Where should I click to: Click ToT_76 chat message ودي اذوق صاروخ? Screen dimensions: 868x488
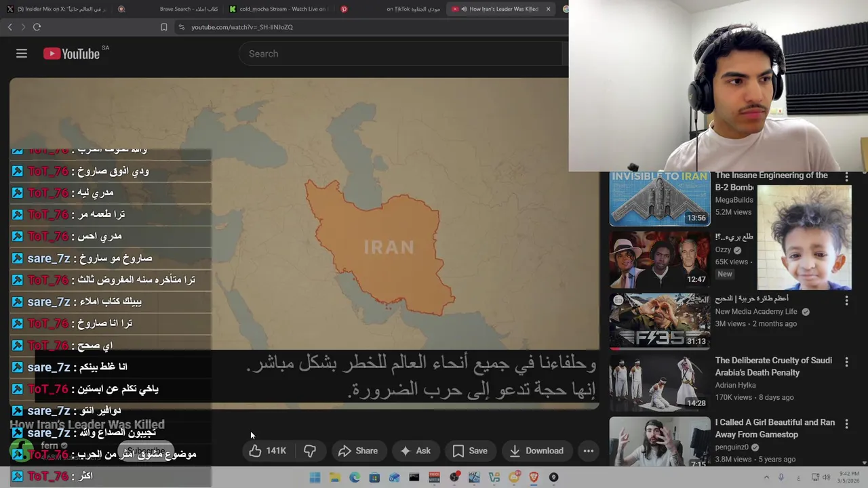tap(111, 171)
